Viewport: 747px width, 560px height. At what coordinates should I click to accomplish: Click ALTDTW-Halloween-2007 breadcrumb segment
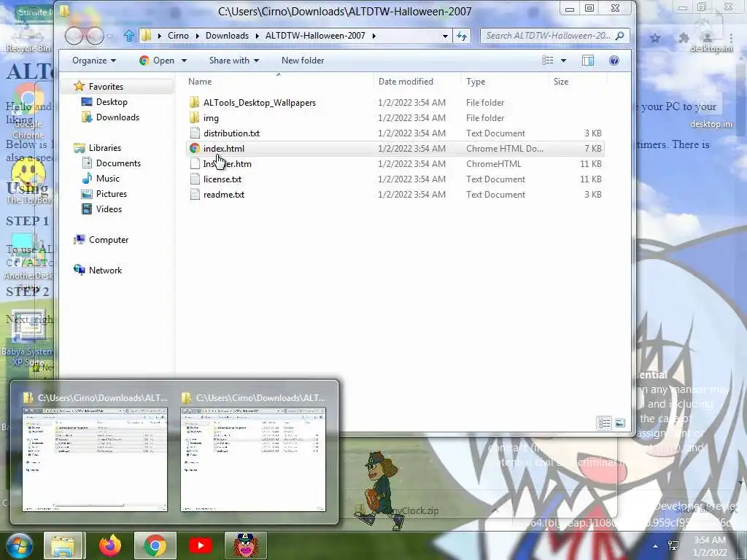[315, 36]
